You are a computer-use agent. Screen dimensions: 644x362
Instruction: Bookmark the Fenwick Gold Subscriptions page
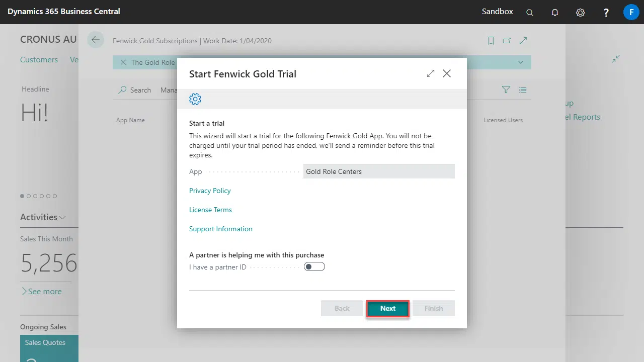click(491, 41)
